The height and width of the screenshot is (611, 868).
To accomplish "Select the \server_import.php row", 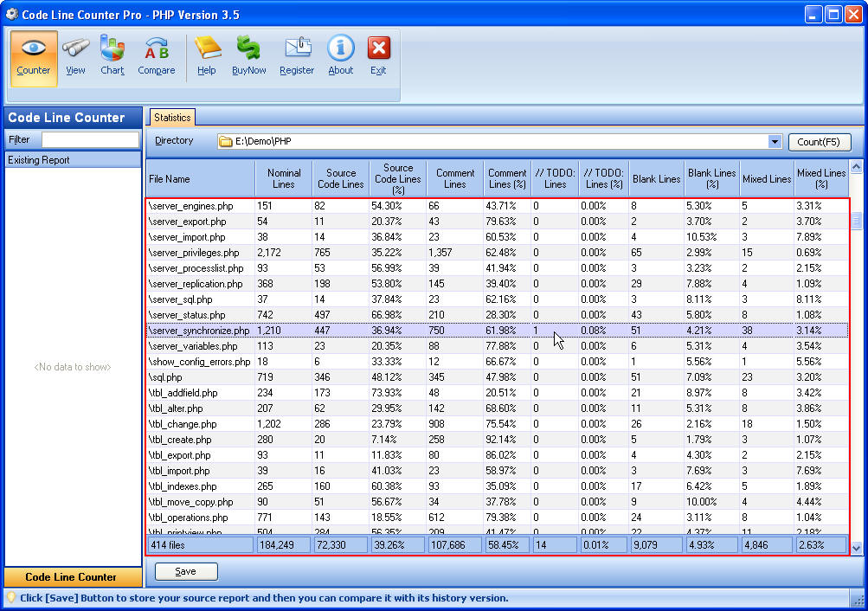I will [x=497, y=237].
